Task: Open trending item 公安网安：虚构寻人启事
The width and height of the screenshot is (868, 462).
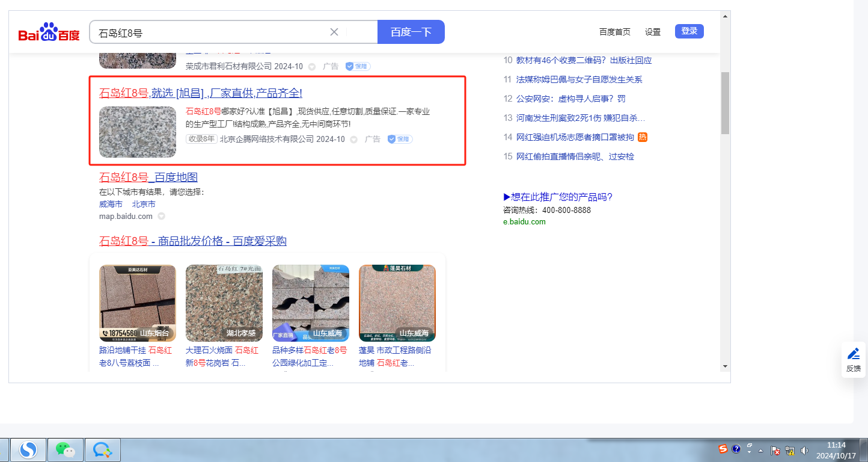Action: [571, 99]
